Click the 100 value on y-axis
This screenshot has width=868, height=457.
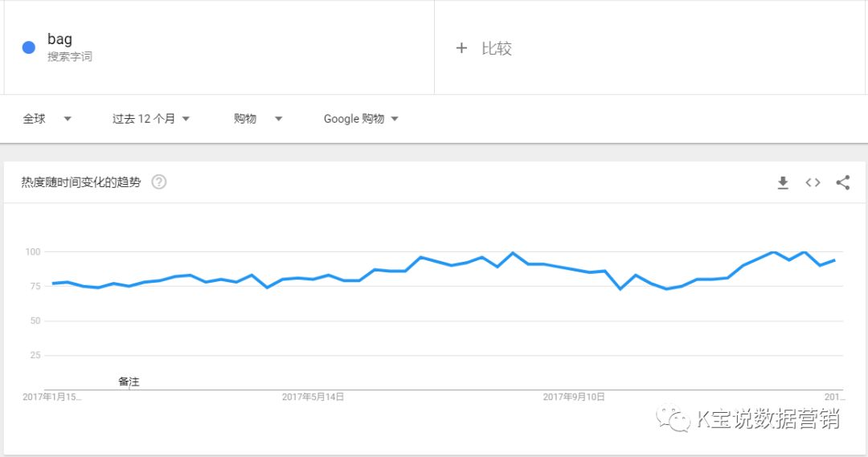pyautogui.click(x=32, y=252)
